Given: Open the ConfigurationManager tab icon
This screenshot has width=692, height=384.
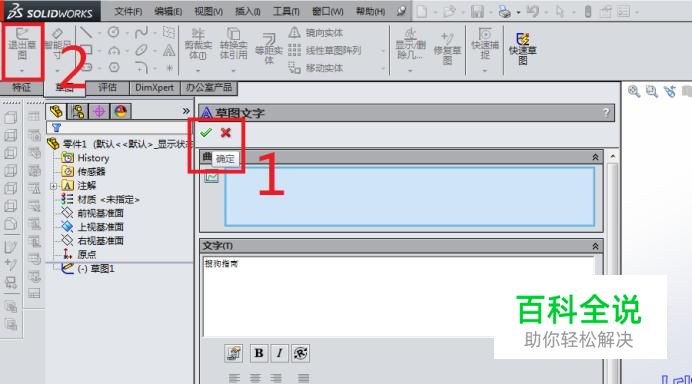Looking at the screenshot, I should coord(99,112).
